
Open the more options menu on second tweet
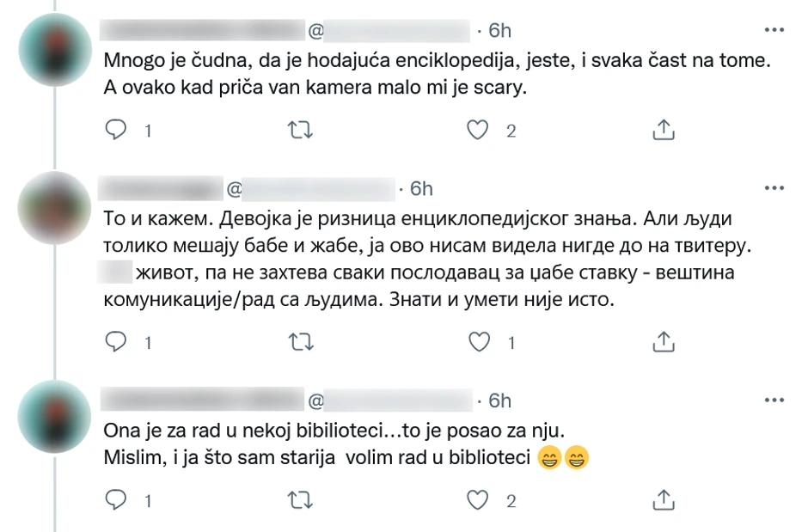(774, 187)
